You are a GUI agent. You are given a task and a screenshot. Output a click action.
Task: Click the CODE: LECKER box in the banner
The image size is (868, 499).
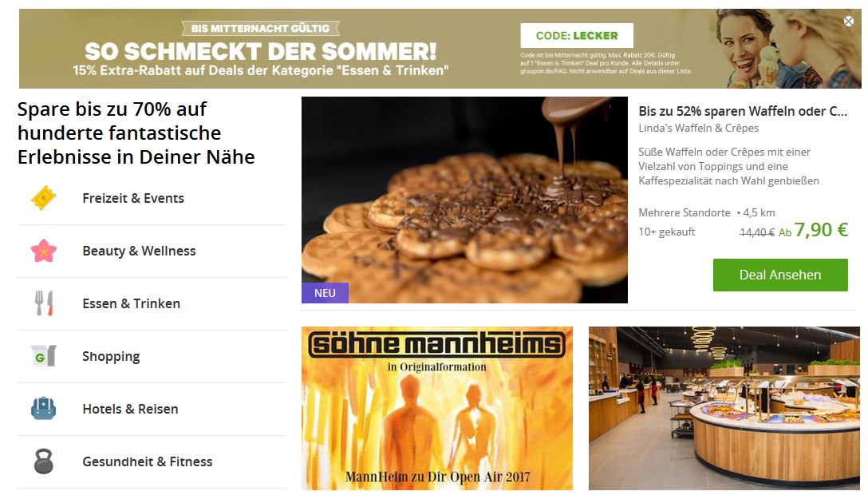577,35
